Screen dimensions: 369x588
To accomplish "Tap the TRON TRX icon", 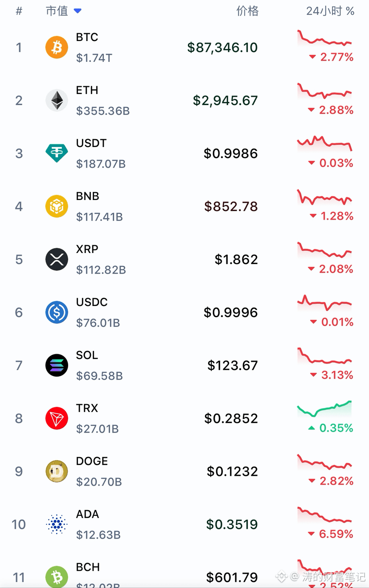I will click(57, 419).
